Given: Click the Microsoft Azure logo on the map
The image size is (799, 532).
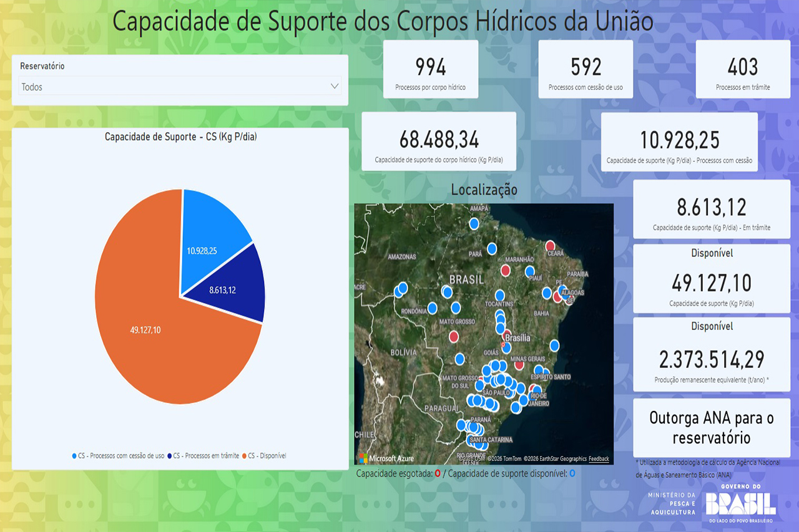Looking at the screenshot, I should 386,458.
